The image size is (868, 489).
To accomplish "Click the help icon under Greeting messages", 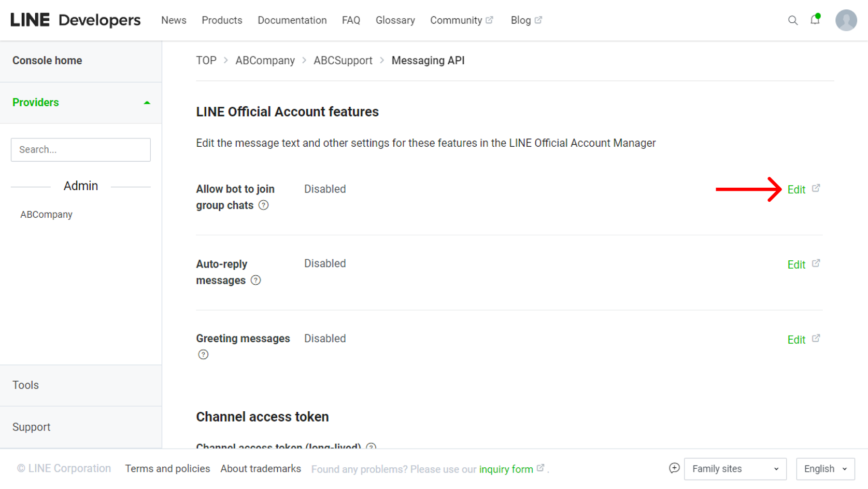I will pos(203,355).
